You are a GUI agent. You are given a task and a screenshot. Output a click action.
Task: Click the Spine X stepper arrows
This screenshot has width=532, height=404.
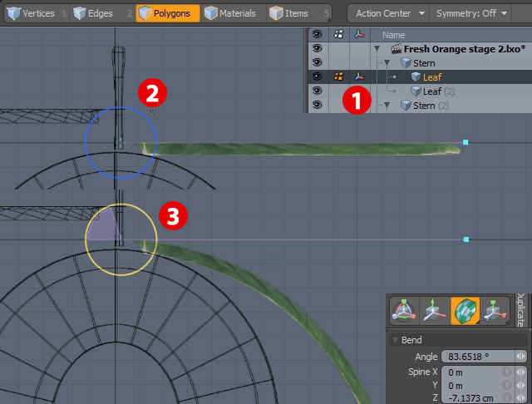pyautogui.click(x=521, y=372)
